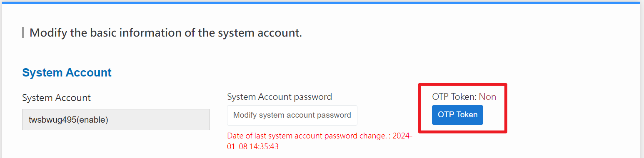Click the Modify the basic information page title
The height and width of the screenshot is (158, 644).
click(x=166, y=33)
